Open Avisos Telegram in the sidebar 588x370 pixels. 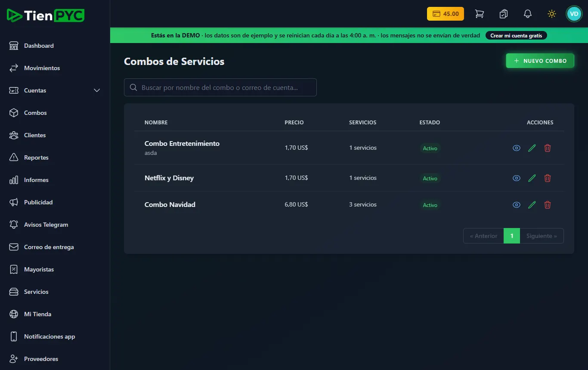coord(55,225)
